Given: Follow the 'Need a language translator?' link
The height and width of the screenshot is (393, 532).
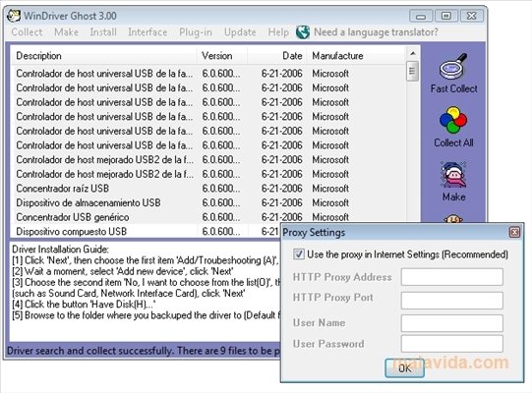Looking at the screenshot, I should point(376,32).
